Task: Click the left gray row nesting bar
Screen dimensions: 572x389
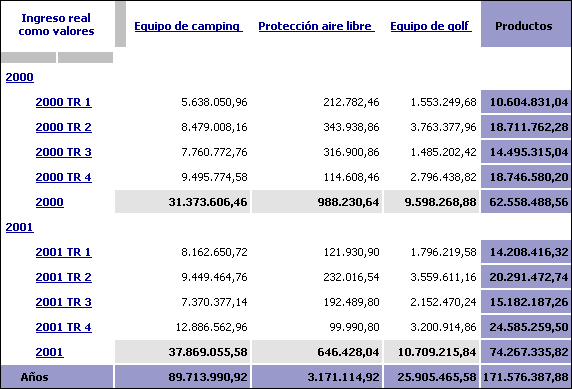Action: click(x=28, y=57)
